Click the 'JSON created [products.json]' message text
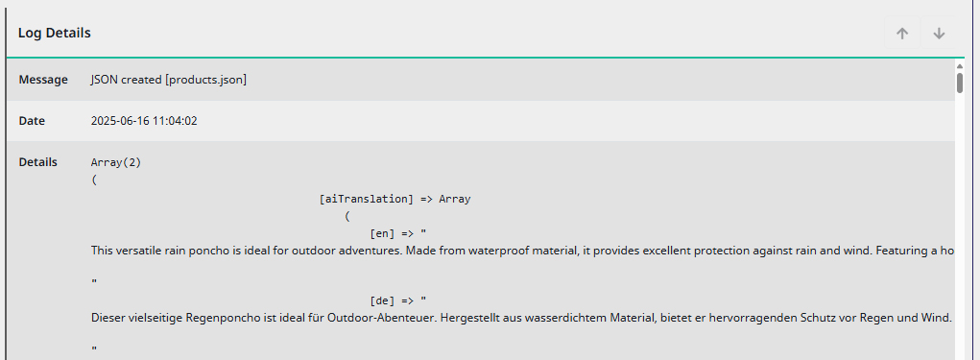Image resolution: width=980 pixels, height=360 pixels. click(169, 80)
